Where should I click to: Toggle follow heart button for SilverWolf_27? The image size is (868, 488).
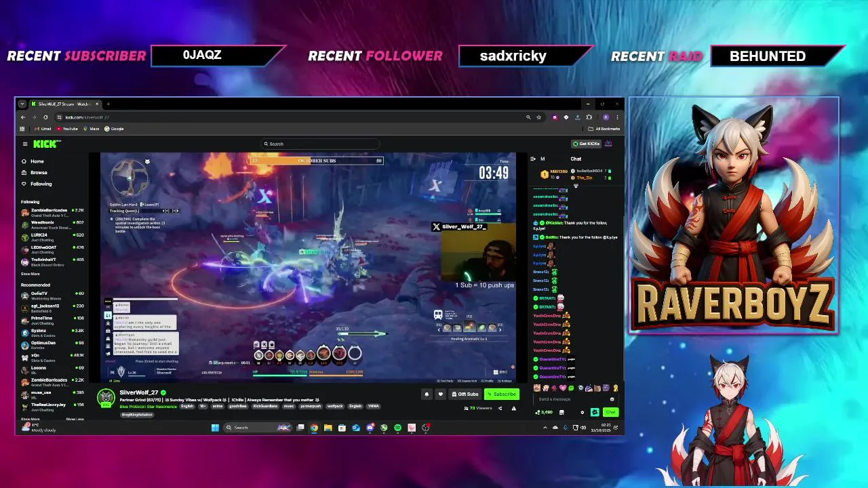tap(440, 394)
